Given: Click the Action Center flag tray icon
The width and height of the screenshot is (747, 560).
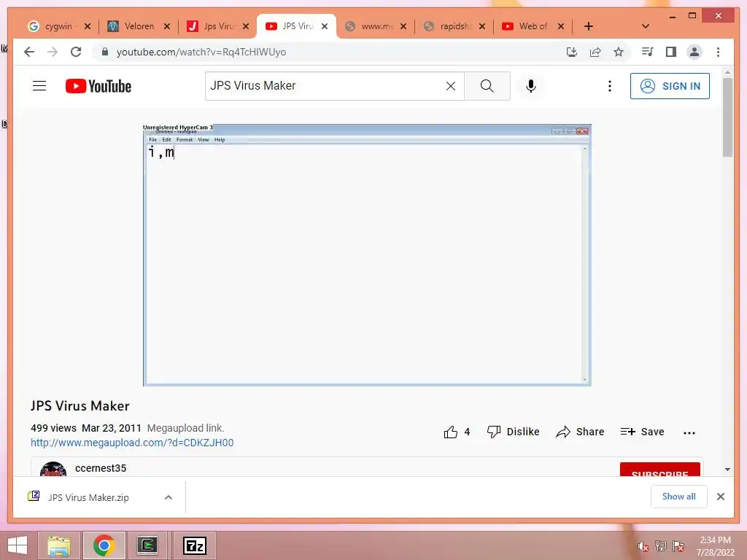Looking at the screenshot, I should tap(678, 545).
